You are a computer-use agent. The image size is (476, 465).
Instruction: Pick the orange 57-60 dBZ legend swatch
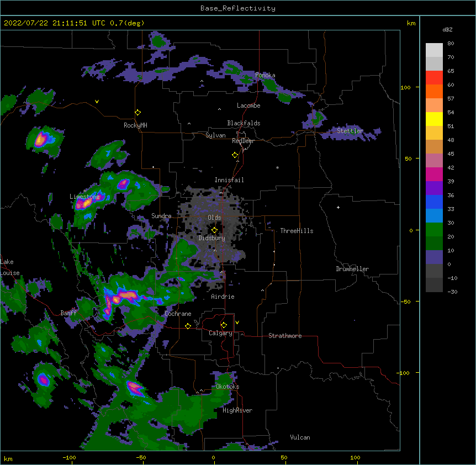pyautogui.click(x=434, y=92)
